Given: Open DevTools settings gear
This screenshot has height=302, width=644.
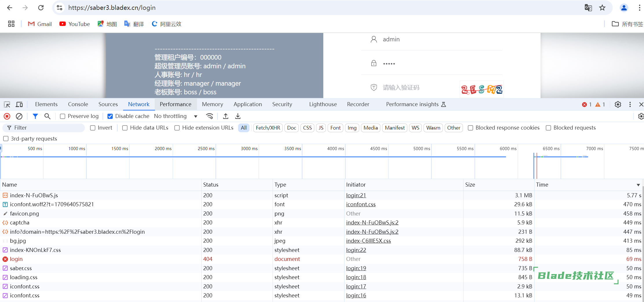Looking at the screenshot, I should click(618, 104).
